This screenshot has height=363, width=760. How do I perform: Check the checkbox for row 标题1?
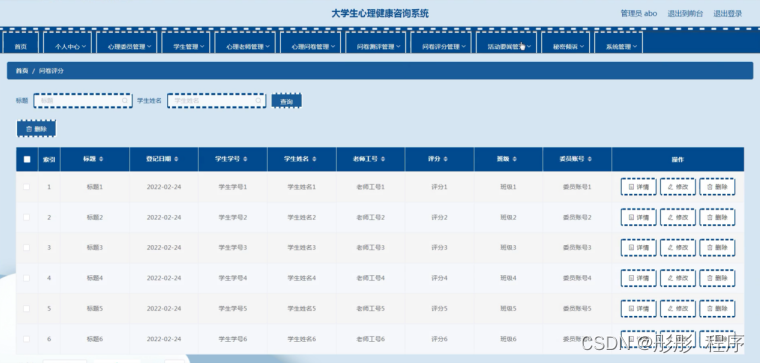pos(27,187)
